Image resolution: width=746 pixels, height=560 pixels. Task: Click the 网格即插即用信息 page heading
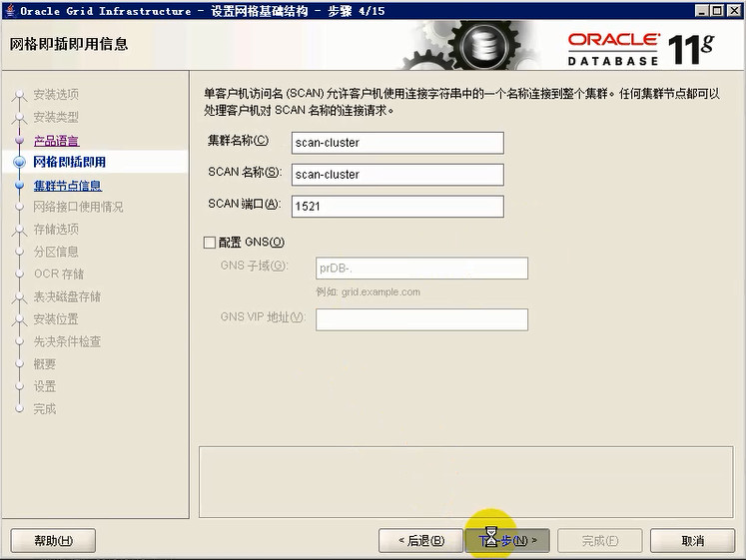(69, 44)
